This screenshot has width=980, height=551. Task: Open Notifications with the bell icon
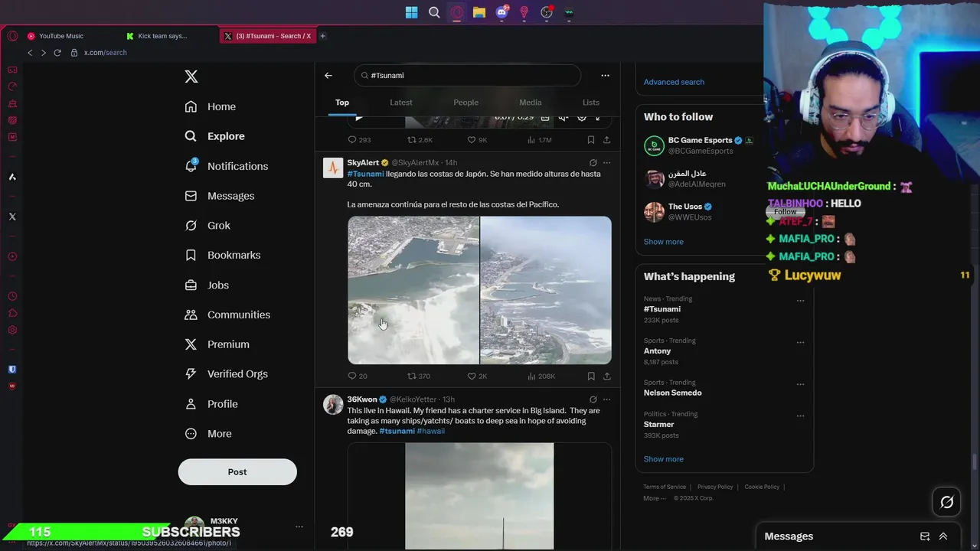[x=227, y=166]
